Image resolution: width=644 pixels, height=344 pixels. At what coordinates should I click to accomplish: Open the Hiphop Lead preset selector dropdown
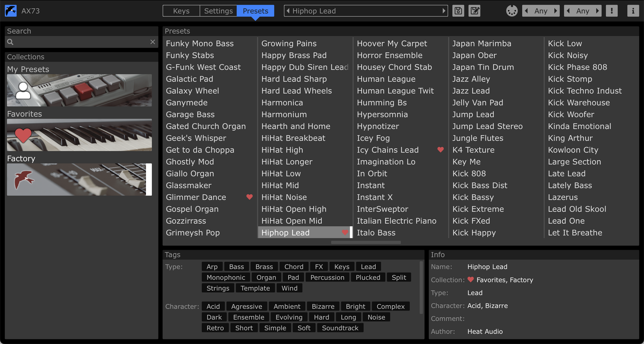[366, 11]
